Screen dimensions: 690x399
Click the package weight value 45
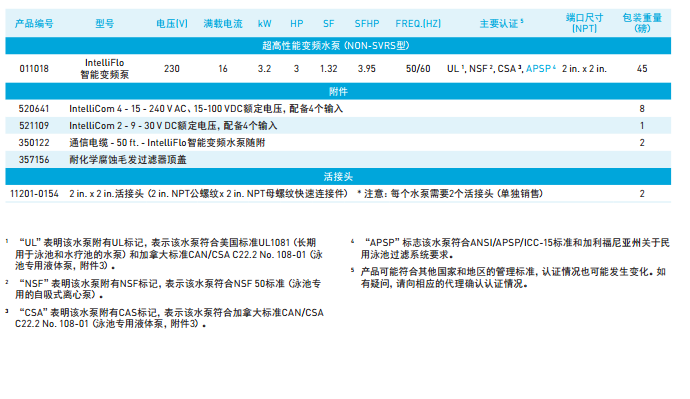[642, 69]
